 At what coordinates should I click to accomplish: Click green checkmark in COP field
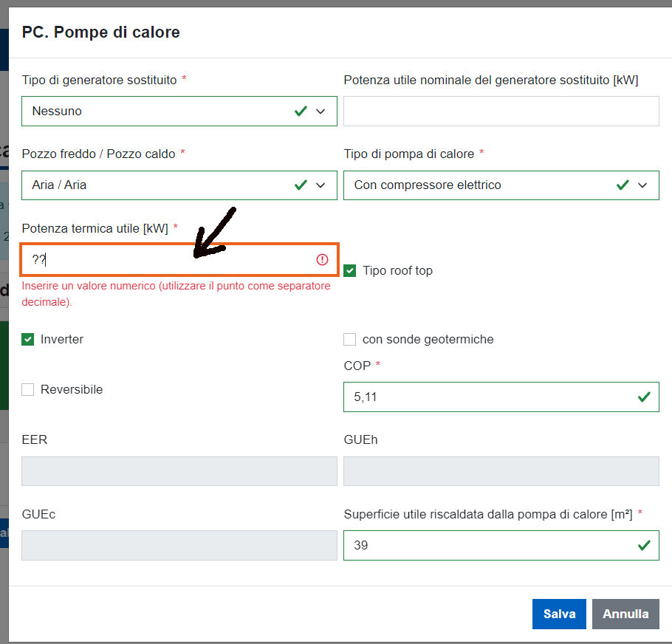(x=644, y=397)
